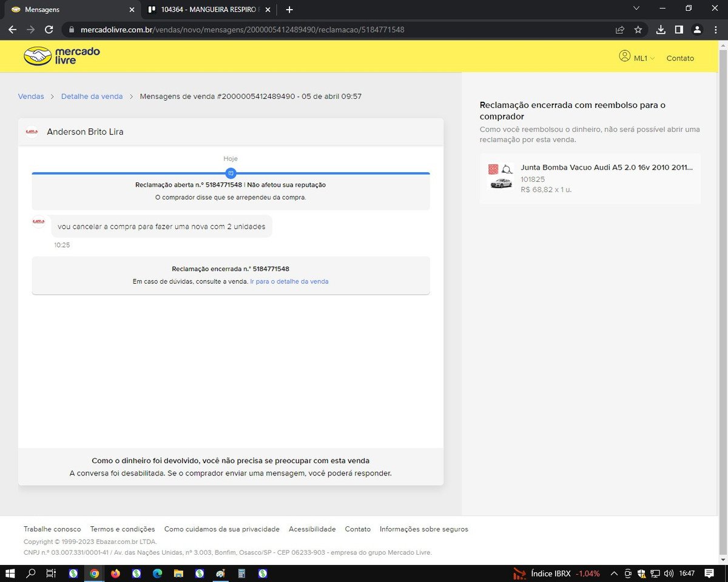Click the Junta Bomba Vacuo product thumbnail
This screenshot has height=582, width=728.
pyautogui.click(x=501, y=177)
